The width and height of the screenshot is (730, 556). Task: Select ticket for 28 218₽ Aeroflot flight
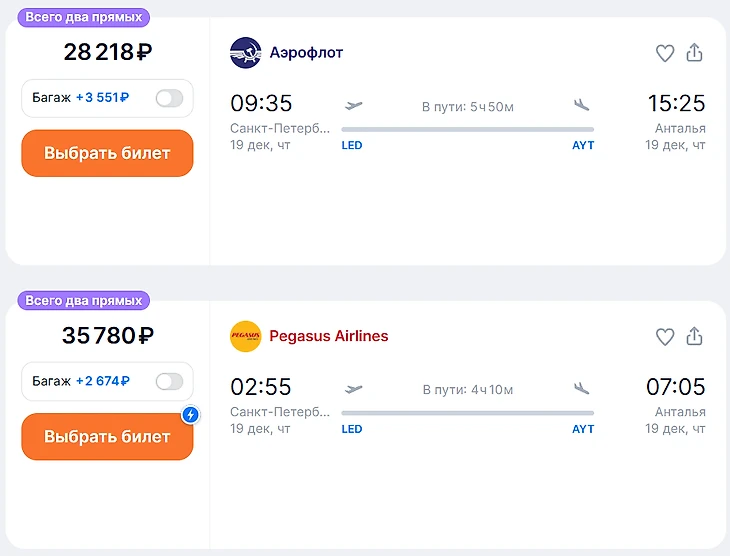coord(107,153)
